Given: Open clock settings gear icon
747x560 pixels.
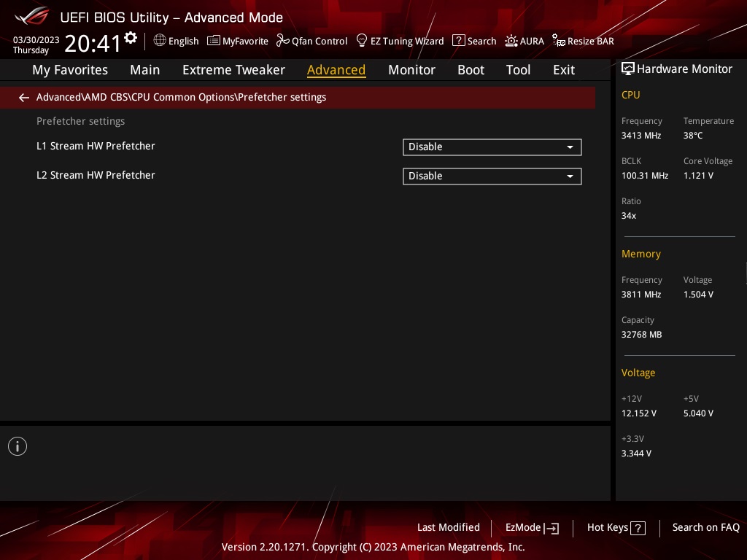Looking at the screenshot, I should (x=131, y=38).
